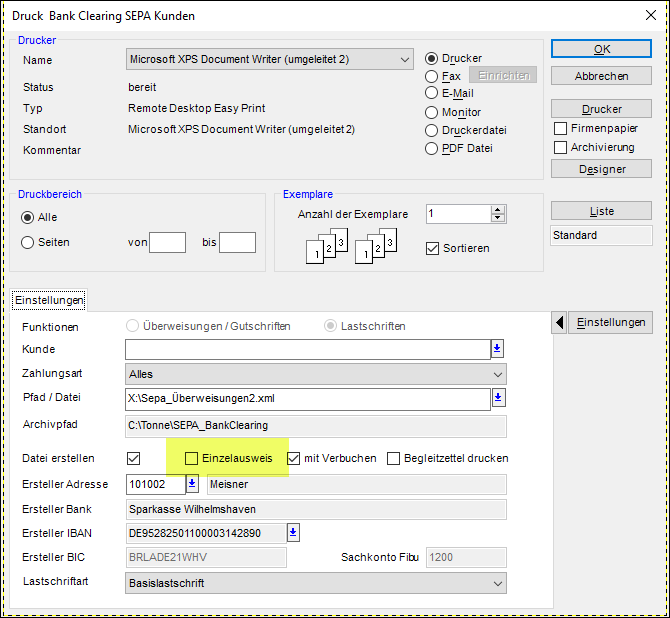Click the collated pages sort icon

pyautogui.click(x=378, y=245)
